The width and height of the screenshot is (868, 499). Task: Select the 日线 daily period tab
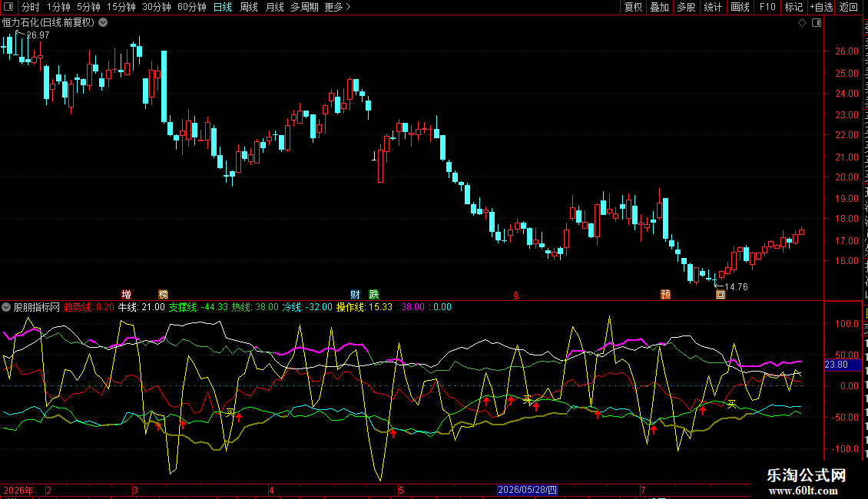[x=223, y=7]
